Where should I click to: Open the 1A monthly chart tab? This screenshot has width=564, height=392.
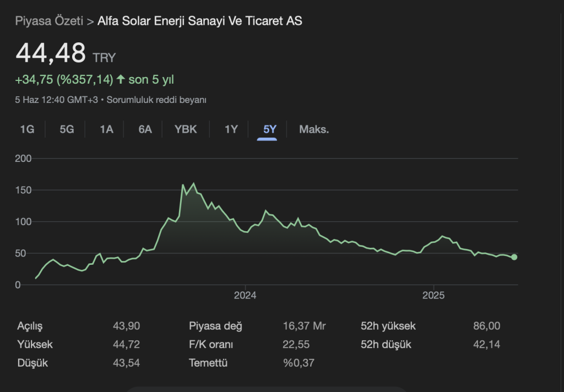coord(106,129)
